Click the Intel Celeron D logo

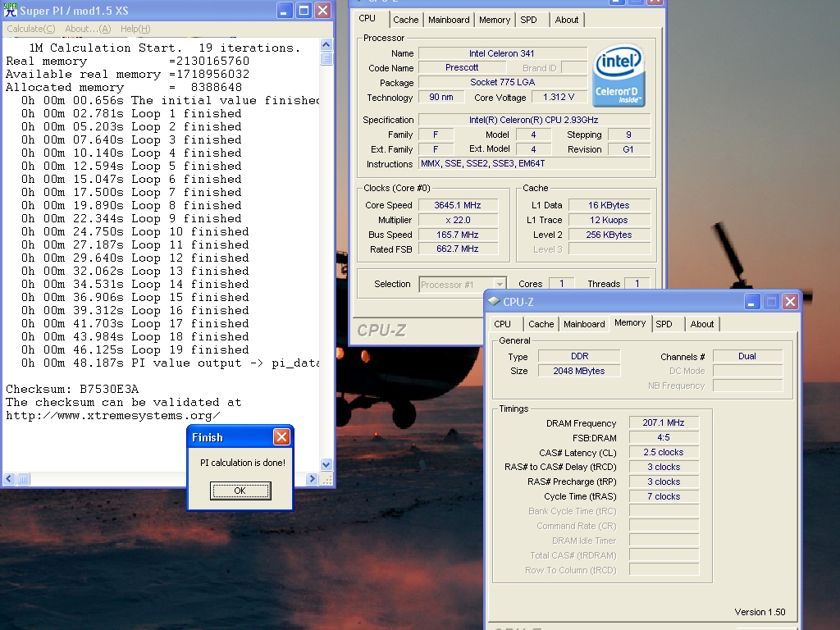620,75
